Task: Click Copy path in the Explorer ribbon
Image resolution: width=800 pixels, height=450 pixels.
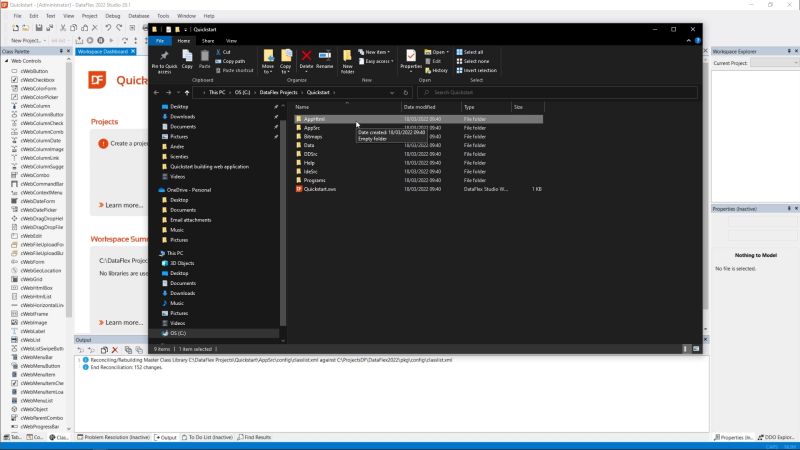Action: pos(230,61)
